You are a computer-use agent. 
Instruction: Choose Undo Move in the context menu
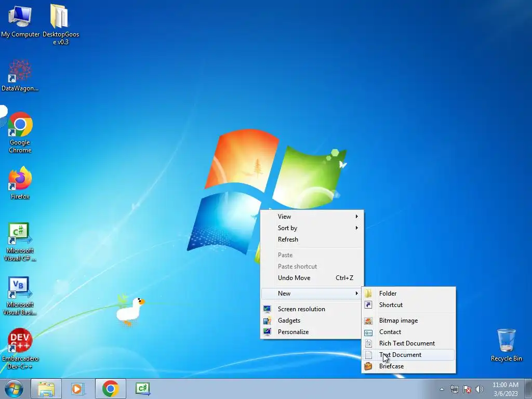tap(312, 278)
